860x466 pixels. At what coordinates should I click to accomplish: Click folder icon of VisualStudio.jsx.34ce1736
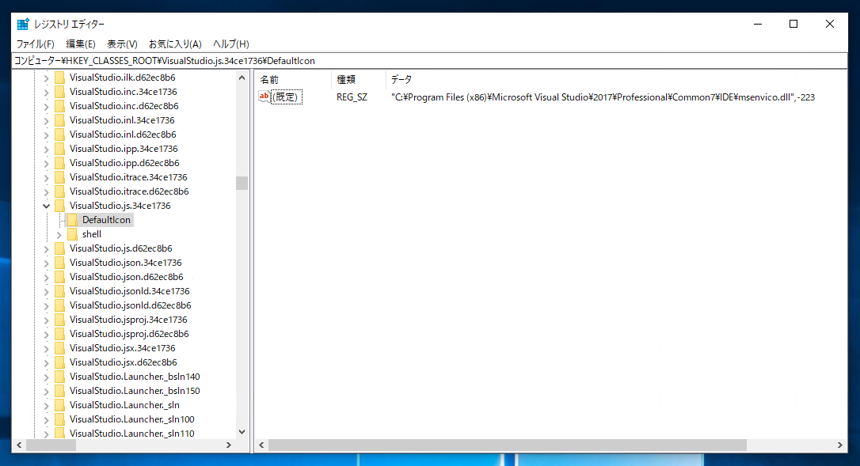(x=60, y=348)
